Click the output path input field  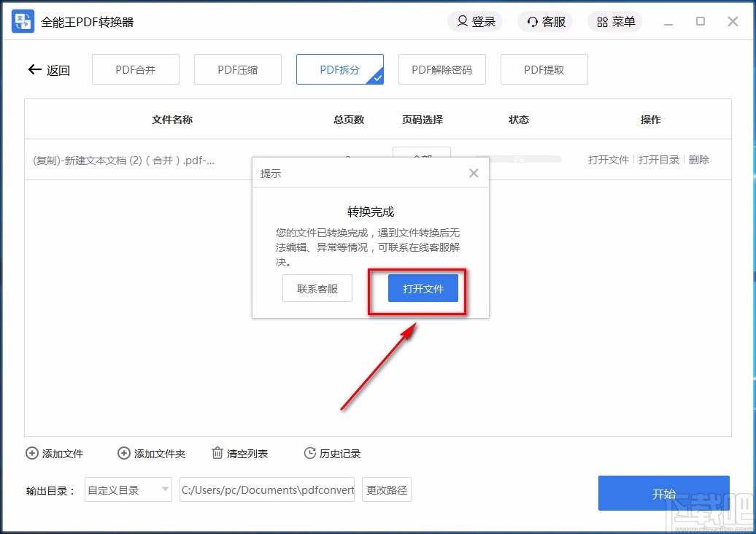[x=267, y=489]
